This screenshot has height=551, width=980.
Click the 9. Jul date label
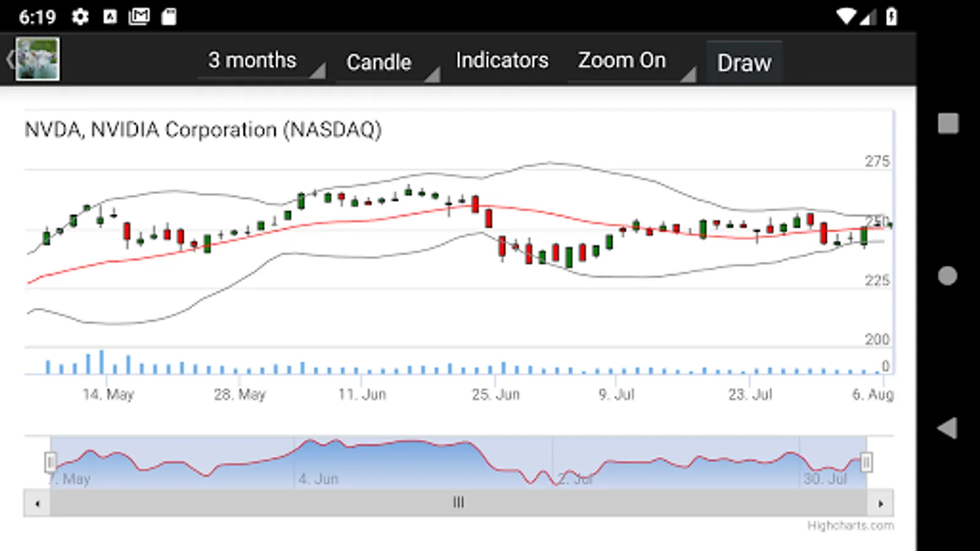point(616,394)
